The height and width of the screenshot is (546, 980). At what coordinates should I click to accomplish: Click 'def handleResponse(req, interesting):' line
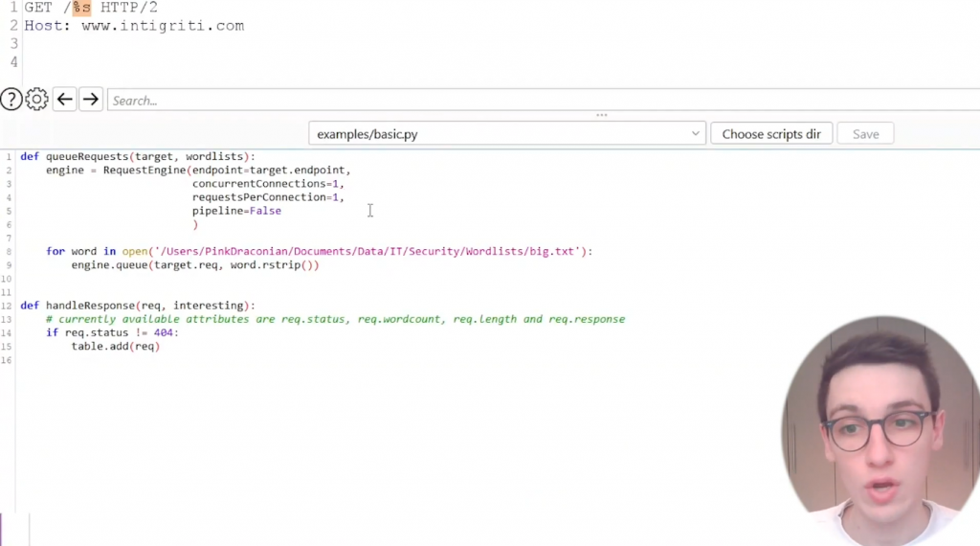[138, 306]
